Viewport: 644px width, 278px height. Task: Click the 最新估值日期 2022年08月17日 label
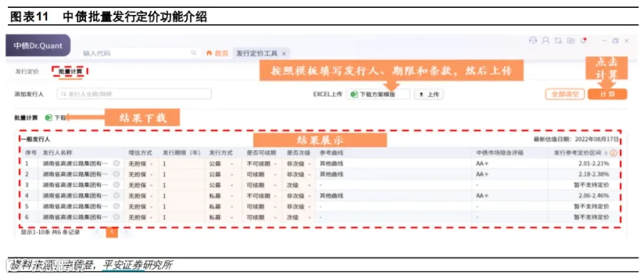coord(576,139)
